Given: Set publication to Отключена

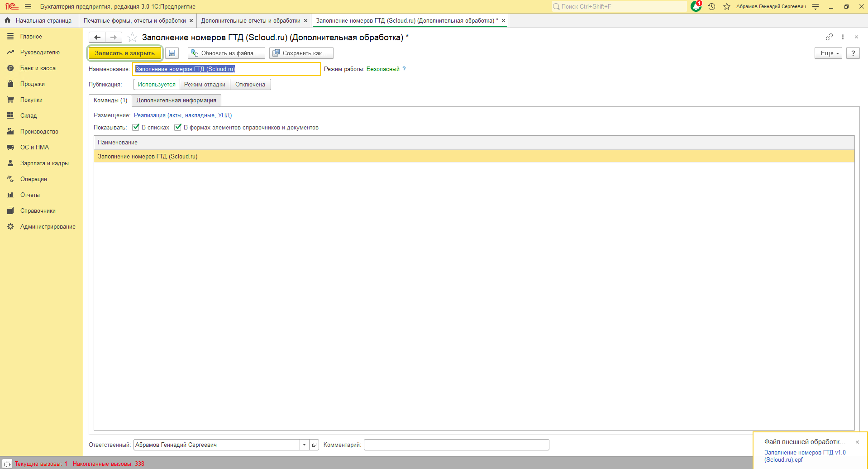Looking at the screenshot, I should (x=250, y=85).
